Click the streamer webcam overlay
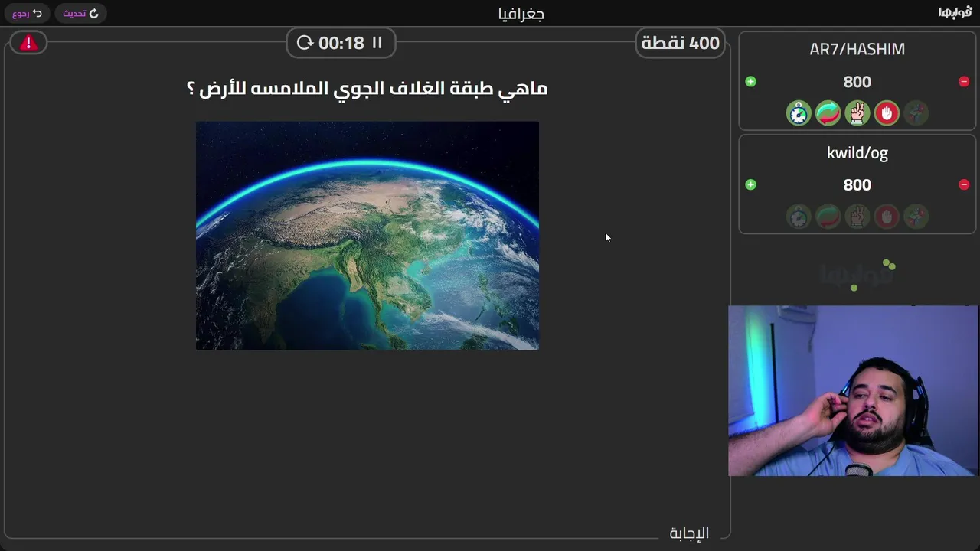The image size is (980, 551). coord(853,391)
